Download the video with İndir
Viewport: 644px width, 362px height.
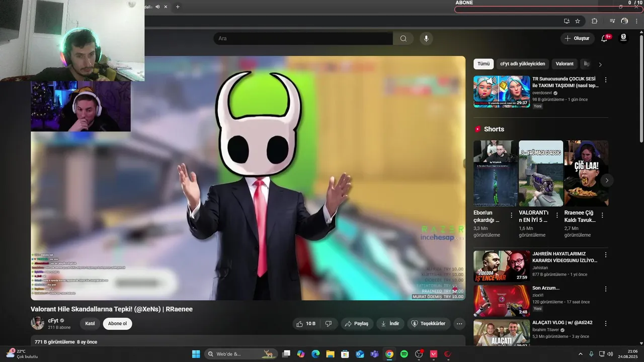[x=390, y=324]
